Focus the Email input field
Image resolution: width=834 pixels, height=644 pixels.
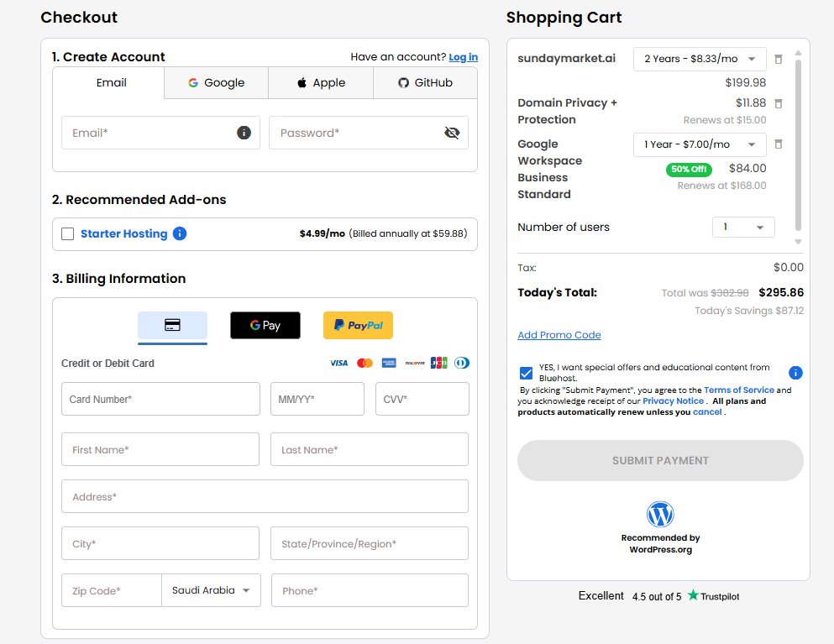tap(160, 133)
